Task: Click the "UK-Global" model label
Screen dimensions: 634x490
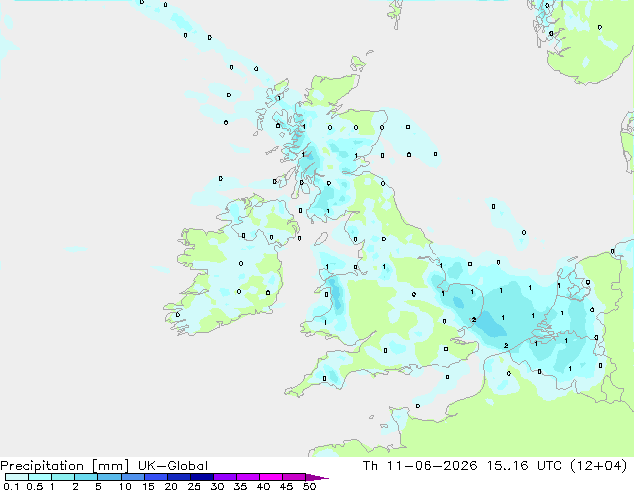Action: click(x=173, y=466)
